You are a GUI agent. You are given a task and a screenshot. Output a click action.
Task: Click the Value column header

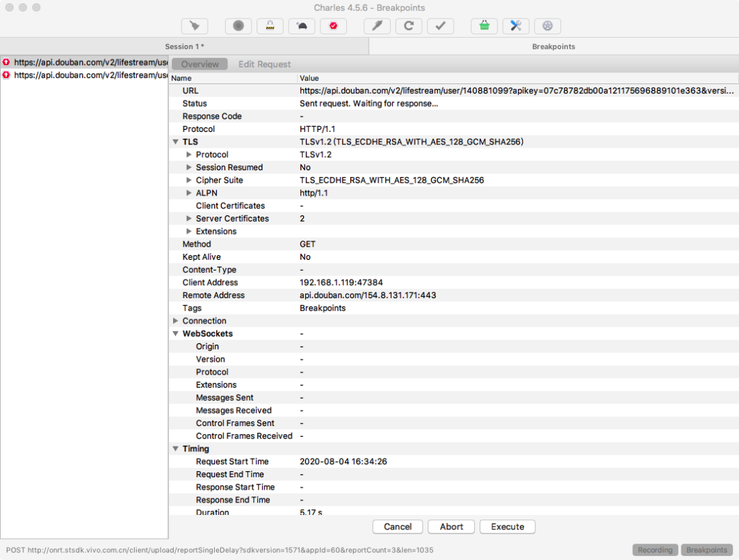click(x=517, y=78)
